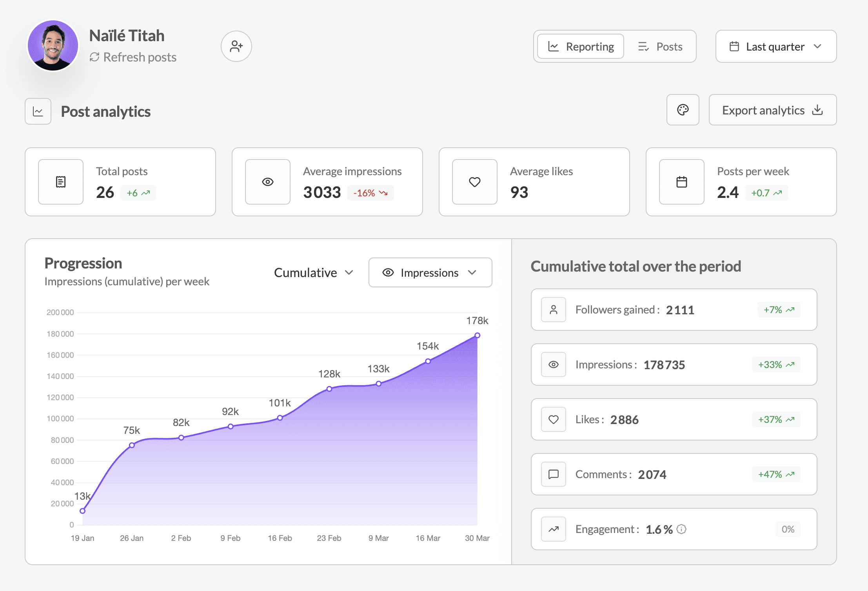
Task: Click the 128k data point for 23 Feb
Action: [x=329, y=389]
